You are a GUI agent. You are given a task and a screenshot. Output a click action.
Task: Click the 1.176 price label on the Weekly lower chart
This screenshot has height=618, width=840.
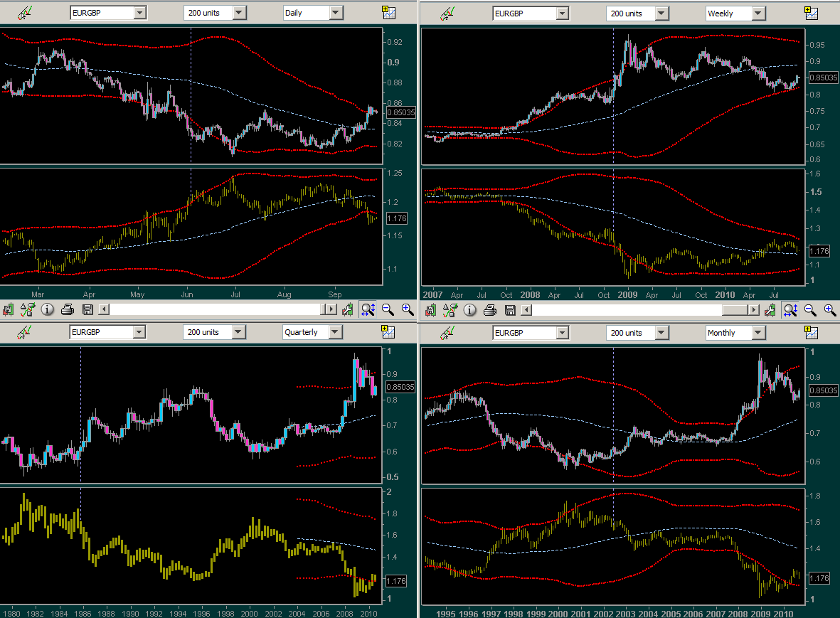pyautogui.click(x=819, y=251)
